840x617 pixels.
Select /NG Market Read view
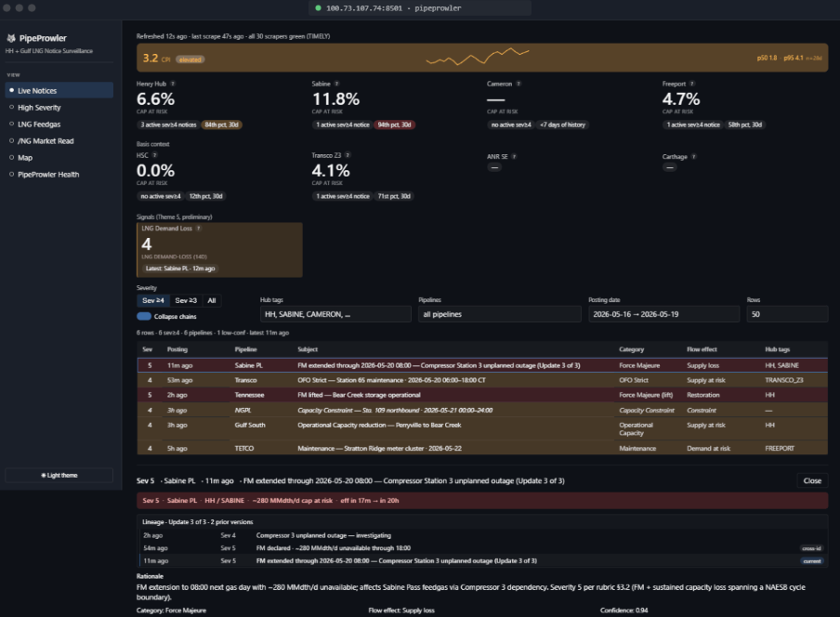[x=59, y=141]
